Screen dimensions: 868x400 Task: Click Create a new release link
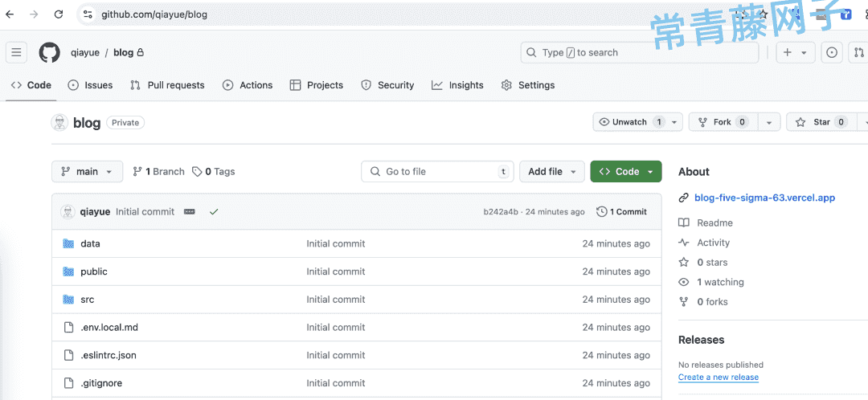tap(719, 378)
